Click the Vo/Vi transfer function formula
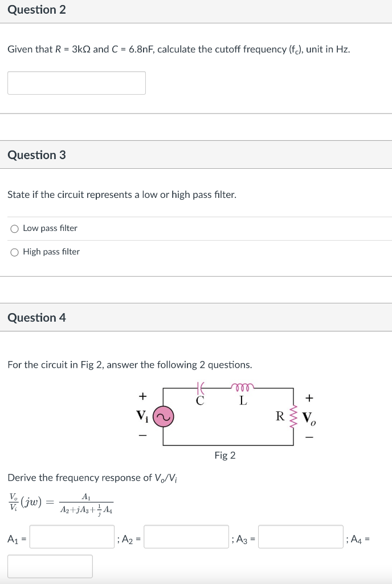Viewport: 392px width, 584px height. (62, 503)
